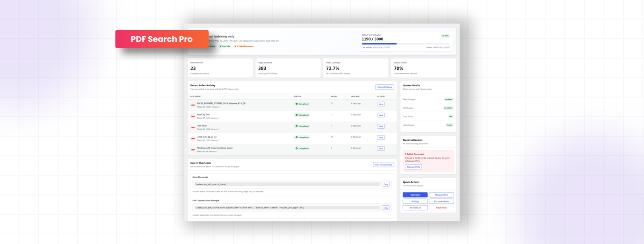Click Clear Index button

[441, 208]
